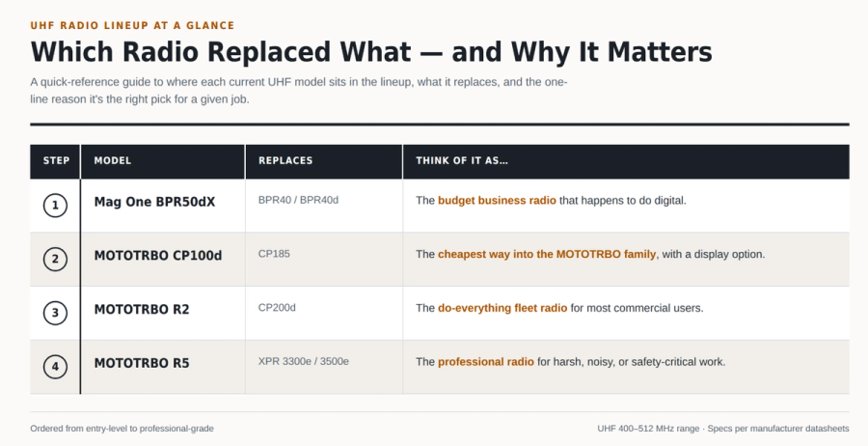Click the step 1 circle icon

(55, 206)
